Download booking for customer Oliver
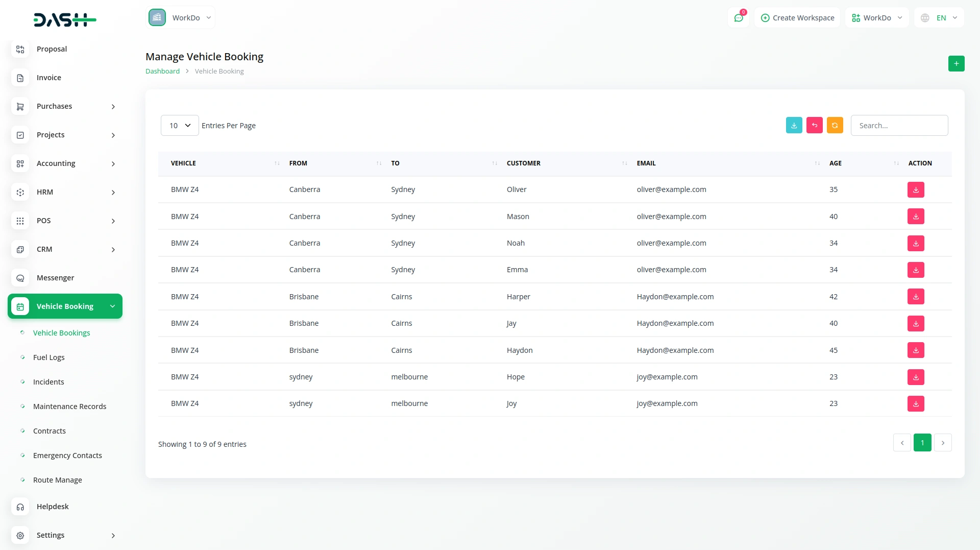The height and width of the screenshot is (550, 980). tap(916, 190)
